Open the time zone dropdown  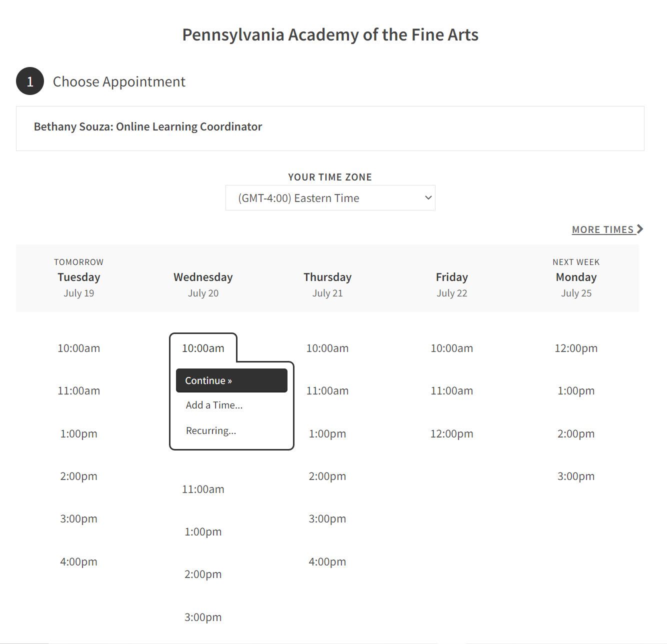(x=330, y=198)
